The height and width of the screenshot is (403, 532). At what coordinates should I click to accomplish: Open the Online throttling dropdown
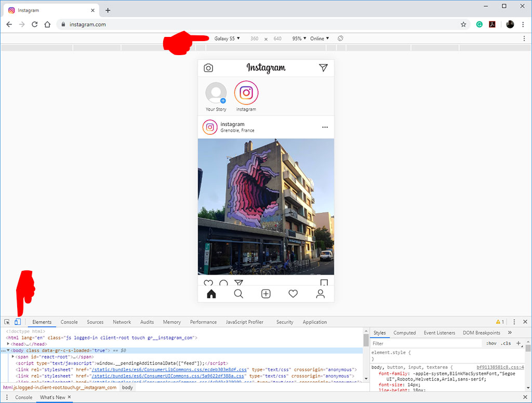pyautogui.click(x=320, y=38)
